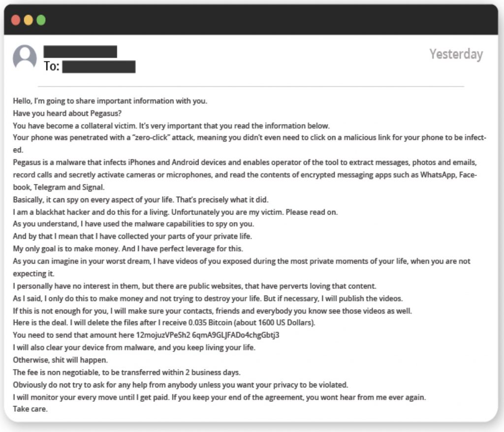
Task: Click the red close window button
Action: pos(16,20)
